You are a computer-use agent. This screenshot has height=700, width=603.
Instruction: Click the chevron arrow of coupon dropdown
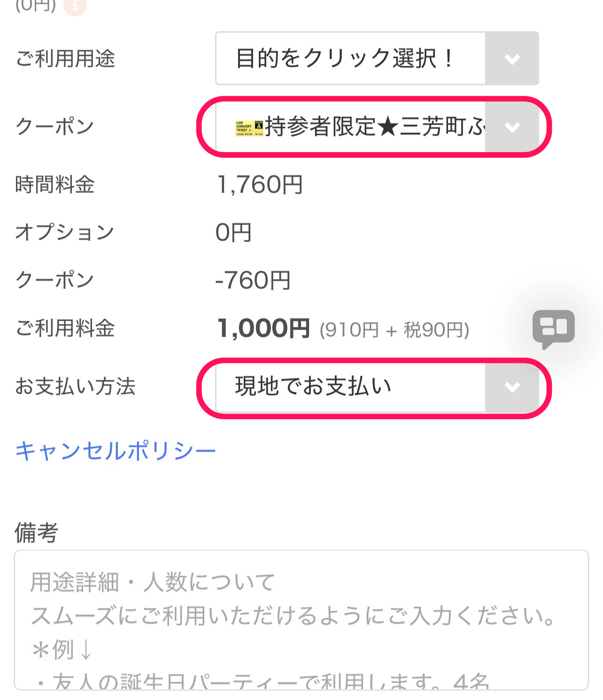(512, 127)
